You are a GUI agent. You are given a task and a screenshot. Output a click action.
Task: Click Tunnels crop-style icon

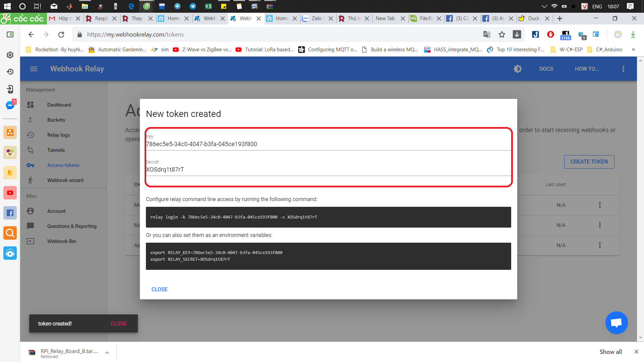31,150
